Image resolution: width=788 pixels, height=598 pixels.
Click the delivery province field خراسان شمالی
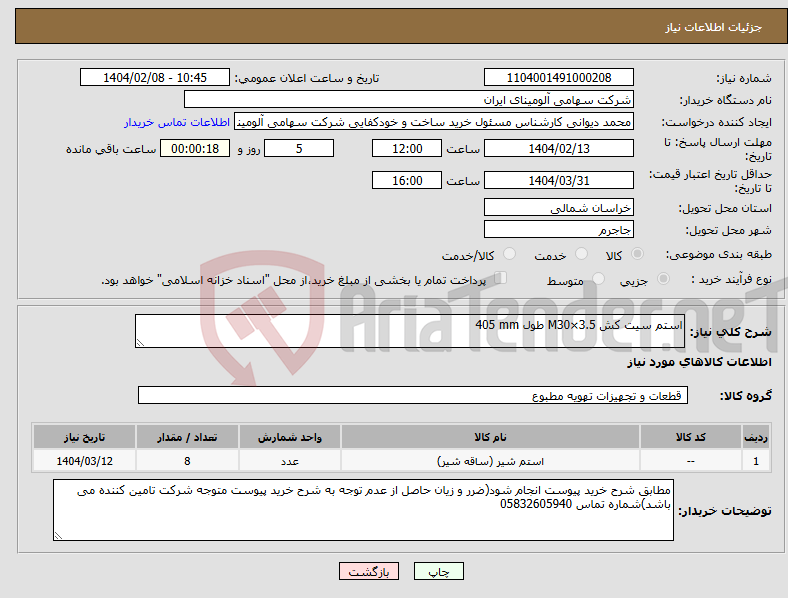[558, 207]
